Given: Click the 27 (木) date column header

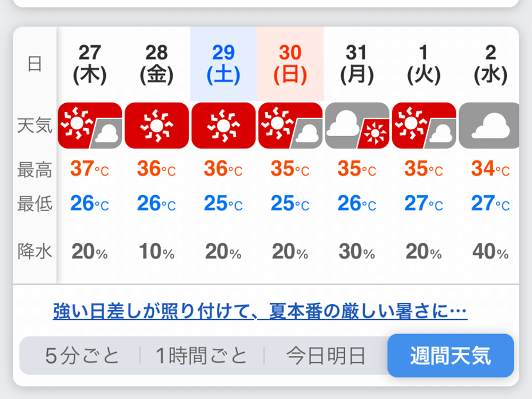Looking at the screenshot, I should click(90, 64).
